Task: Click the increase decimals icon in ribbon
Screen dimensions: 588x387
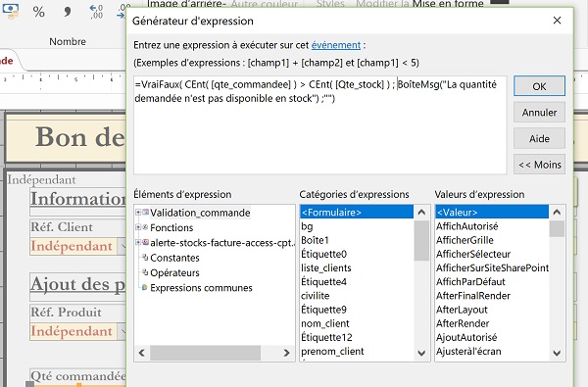Action: (96, 11)
